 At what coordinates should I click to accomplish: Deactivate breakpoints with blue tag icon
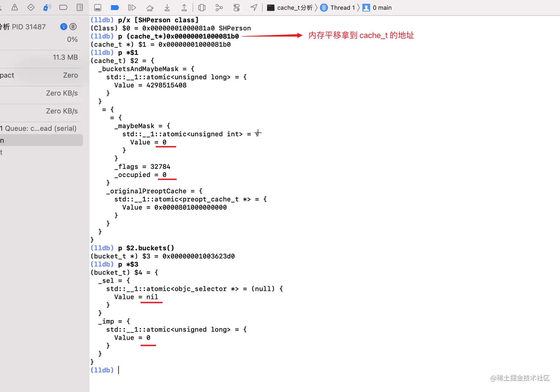[115, 8]
